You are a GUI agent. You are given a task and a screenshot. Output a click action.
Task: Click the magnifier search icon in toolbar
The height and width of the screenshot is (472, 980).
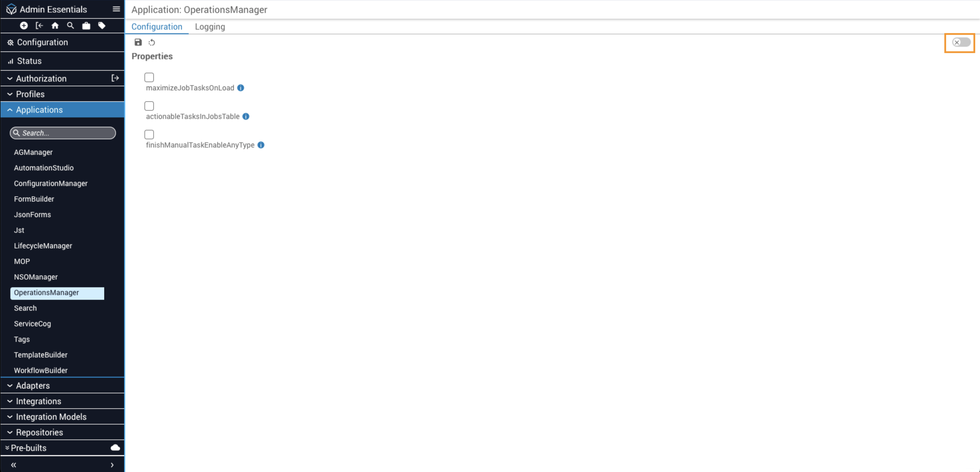pyautogui.click(x=70, y=25)
